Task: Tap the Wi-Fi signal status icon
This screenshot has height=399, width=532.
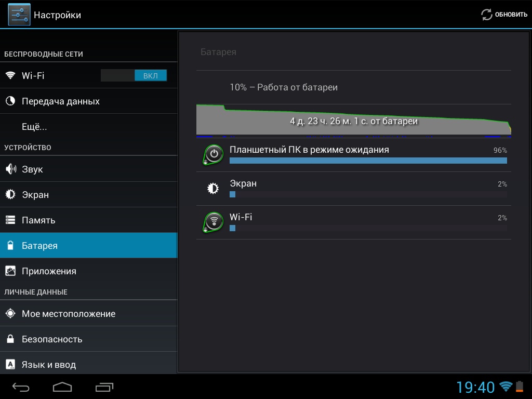Action: pyautogui.click(x=505, y=387)
